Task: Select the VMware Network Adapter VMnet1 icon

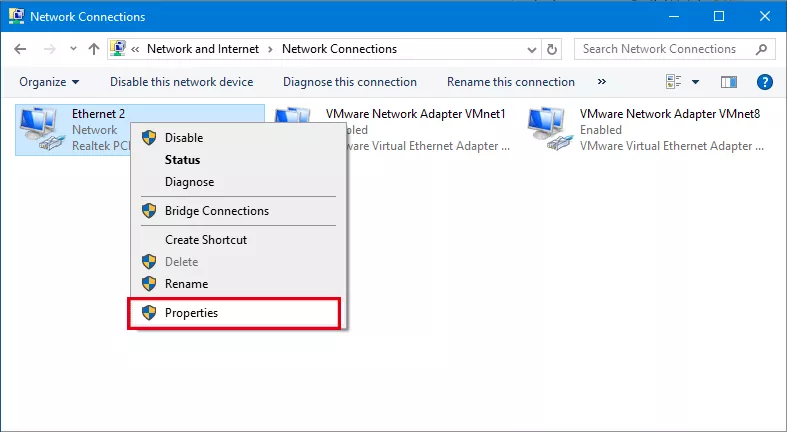Action: (x=293, y=115)
